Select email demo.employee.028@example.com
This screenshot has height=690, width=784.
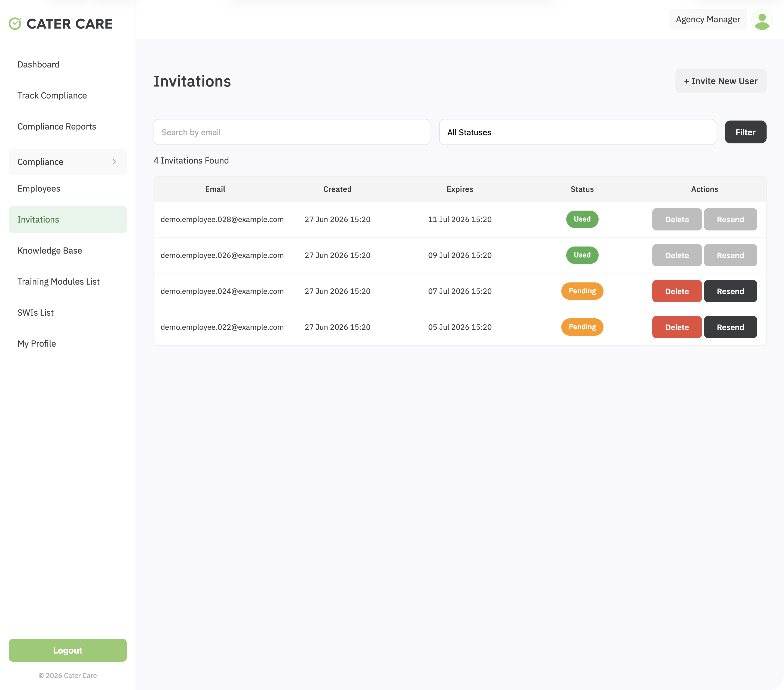222,219
